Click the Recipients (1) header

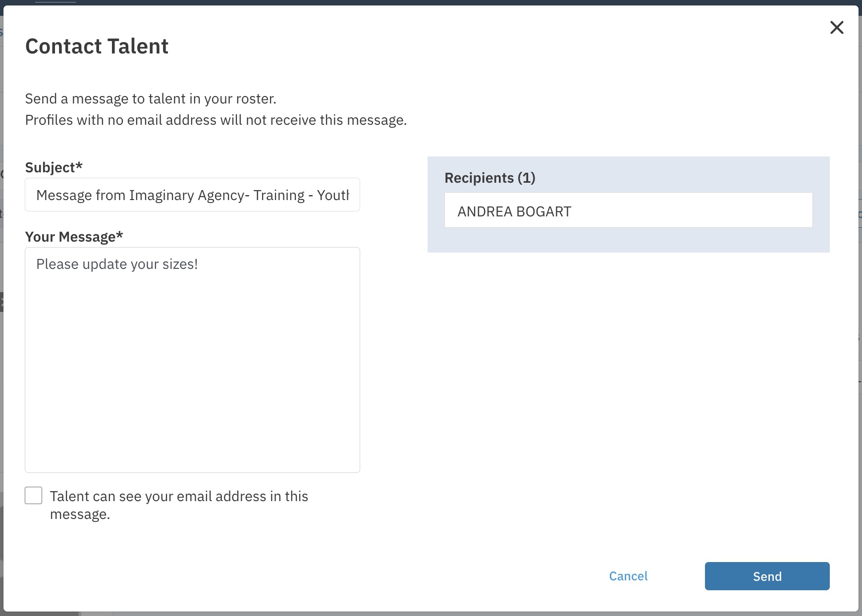pos(489,178)
